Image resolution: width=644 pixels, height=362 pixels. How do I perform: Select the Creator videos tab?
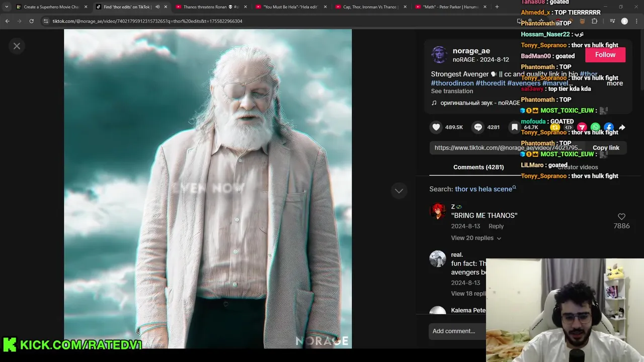(578, 167)
